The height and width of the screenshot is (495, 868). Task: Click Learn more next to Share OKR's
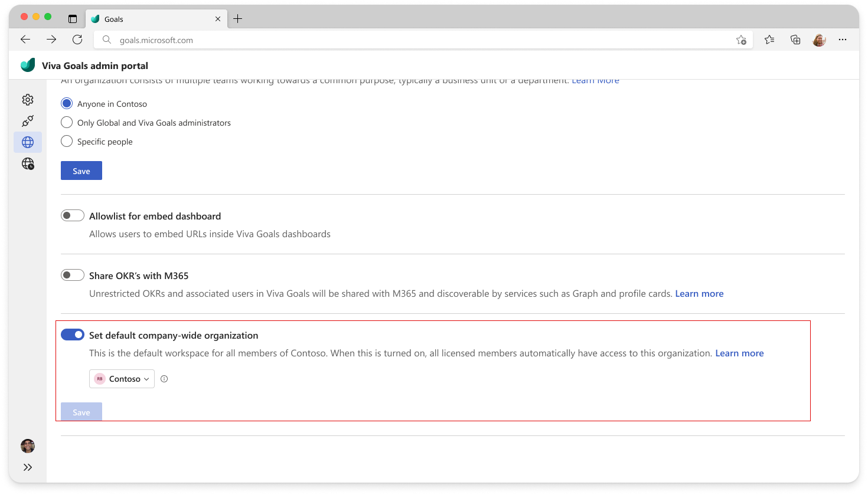[x=699, y=293]
